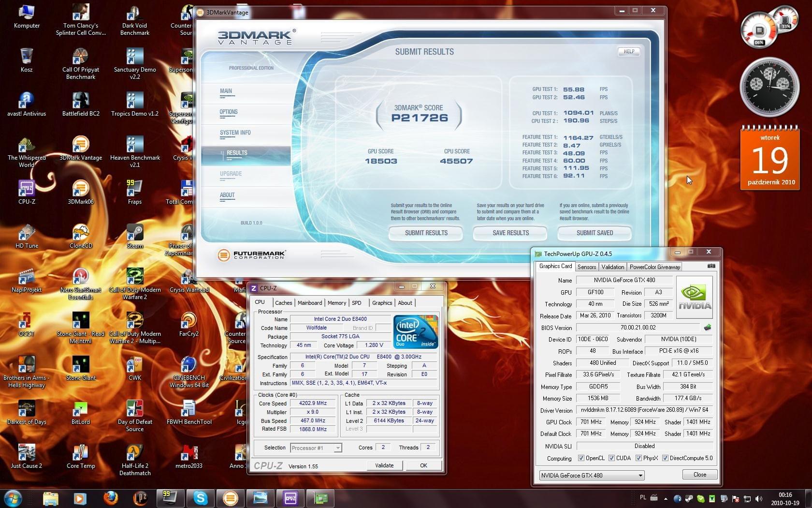812x508 pixels.
Task: Open the Kosz recycle bin icon
Action: [x=27, y=60]
